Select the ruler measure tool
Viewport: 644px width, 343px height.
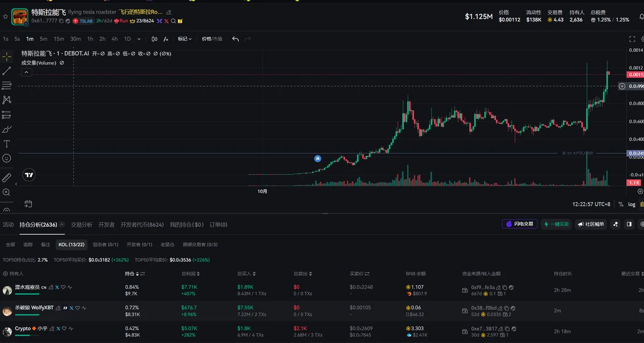pyautogui.click(x=6, y=177)
